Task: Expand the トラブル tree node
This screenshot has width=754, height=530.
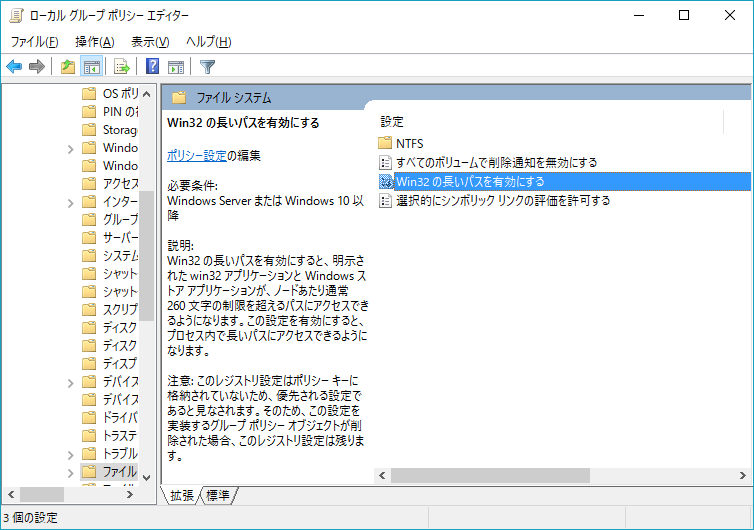Action: click(71, 453)
